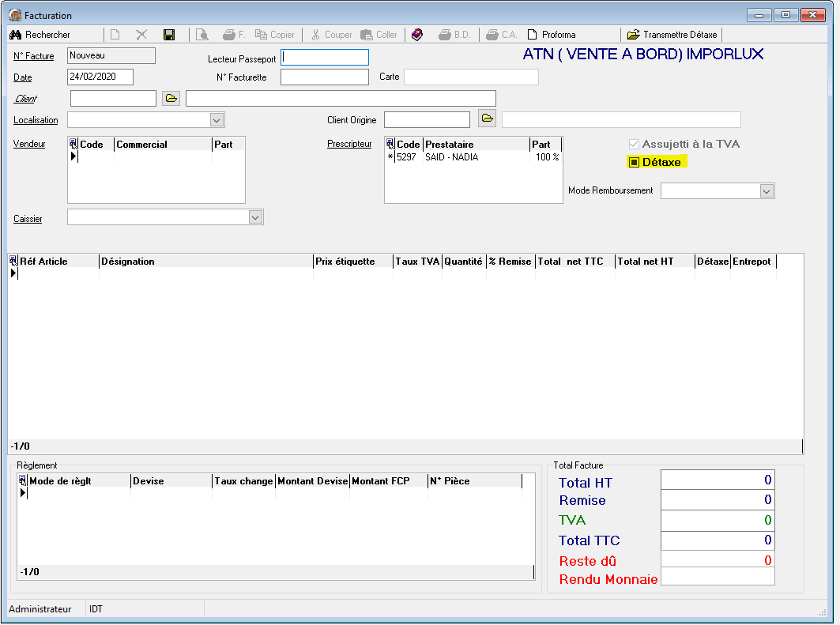
Task: Click the new blank document icon
Action: click(115, 35)
